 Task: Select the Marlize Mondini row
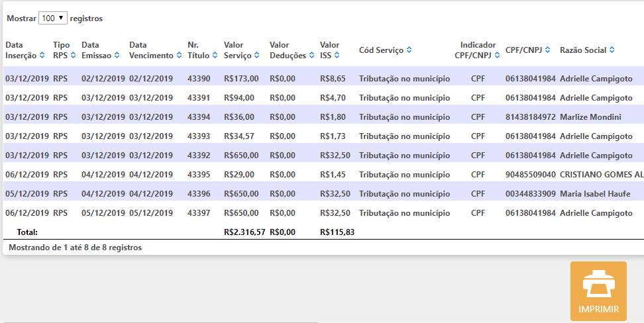590,117
